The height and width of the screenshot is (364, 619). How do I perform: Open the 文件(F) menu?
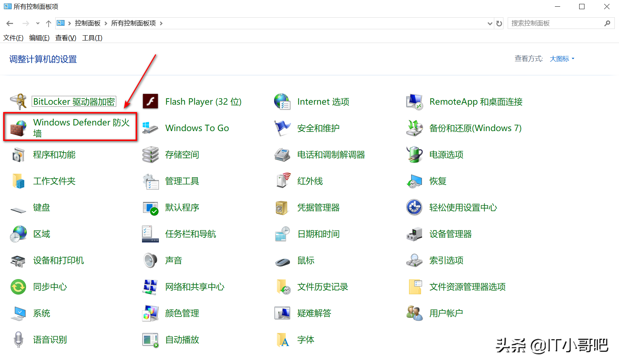pos(13,38)
